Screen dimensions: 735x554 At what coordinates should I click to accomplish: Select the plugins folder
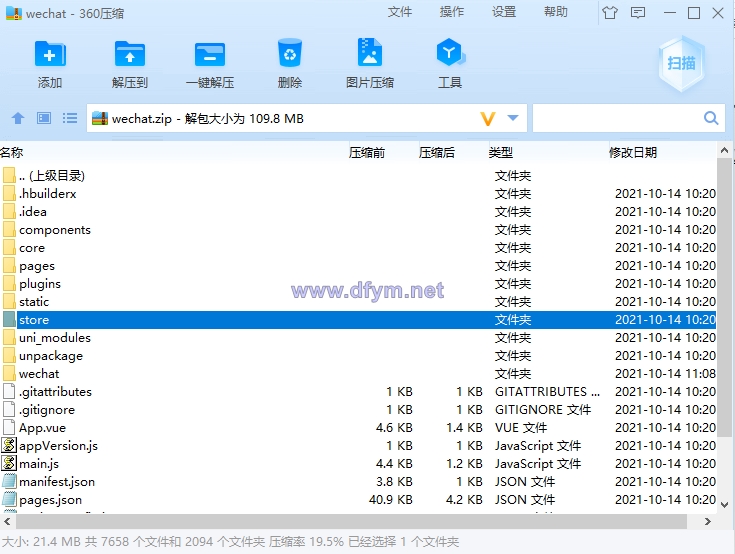[x=358, y=284]
